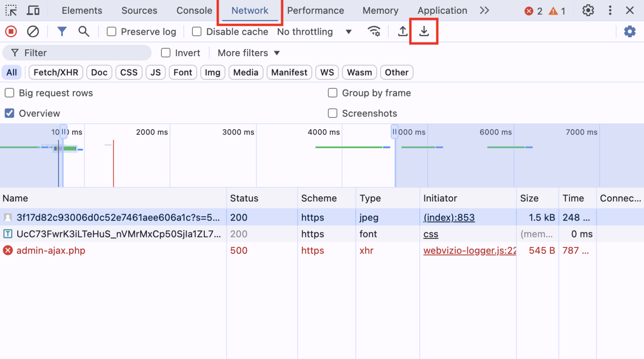Check the Screenshots checkbox

tap(332, 113)
